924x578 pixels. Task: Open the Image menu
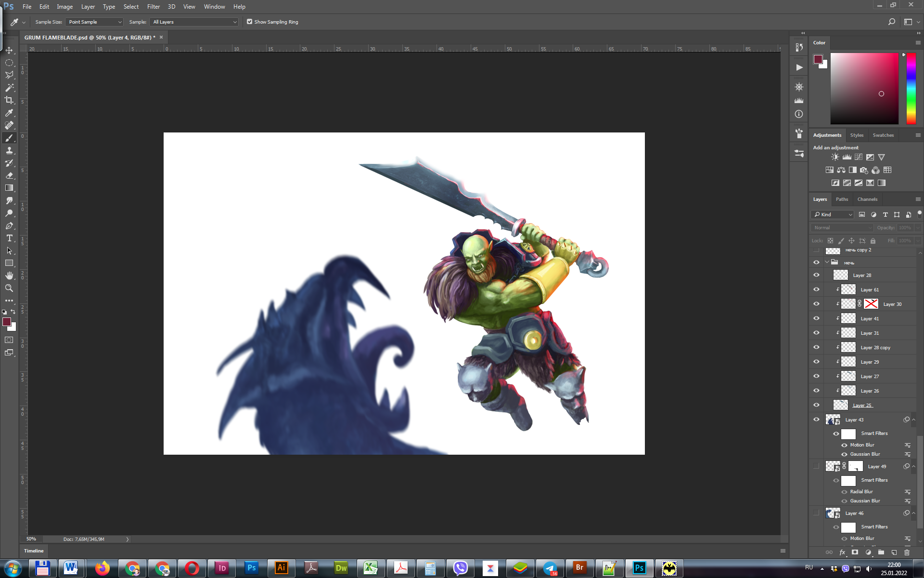pyautogui.click(x=64, y=7)
